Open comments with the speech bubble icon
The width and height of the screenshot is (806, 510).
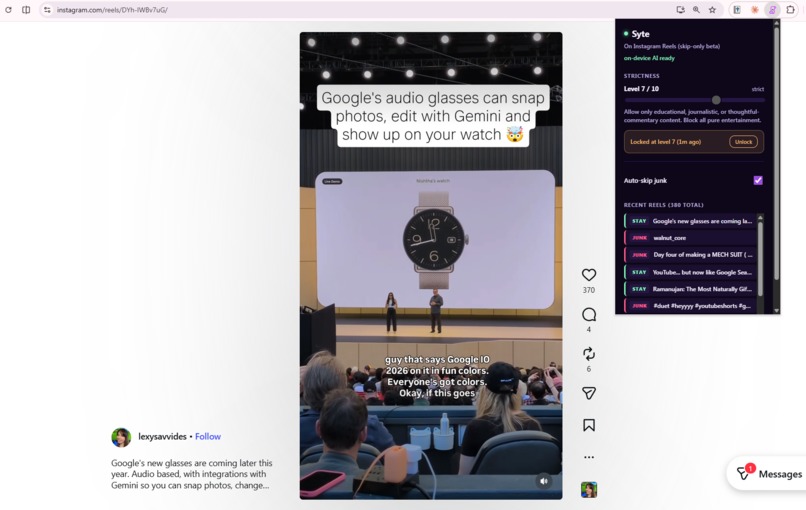pyautogui.click(x=589, y=315)
